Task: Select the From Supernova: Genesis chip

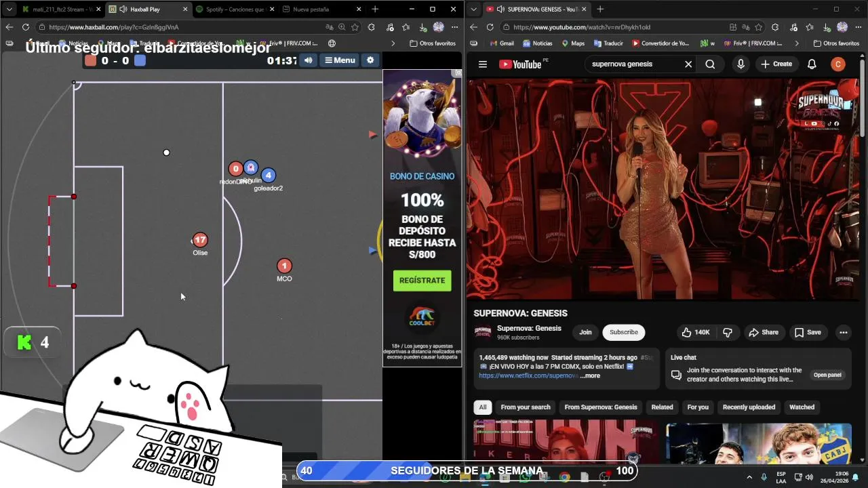Action: pyautogui.click(x=601, y=407)
